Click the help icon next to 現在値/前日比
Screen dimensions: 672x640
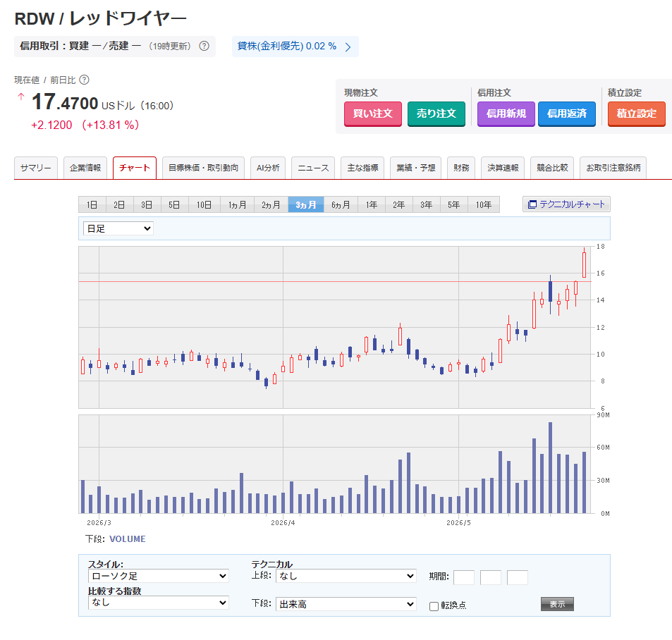click(x=85, y=80)
